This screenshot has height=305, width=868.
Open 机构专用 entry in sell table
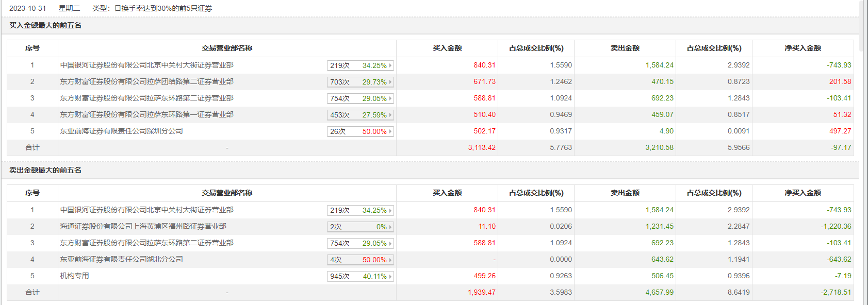pyautogui.click(x=74, y=276)
